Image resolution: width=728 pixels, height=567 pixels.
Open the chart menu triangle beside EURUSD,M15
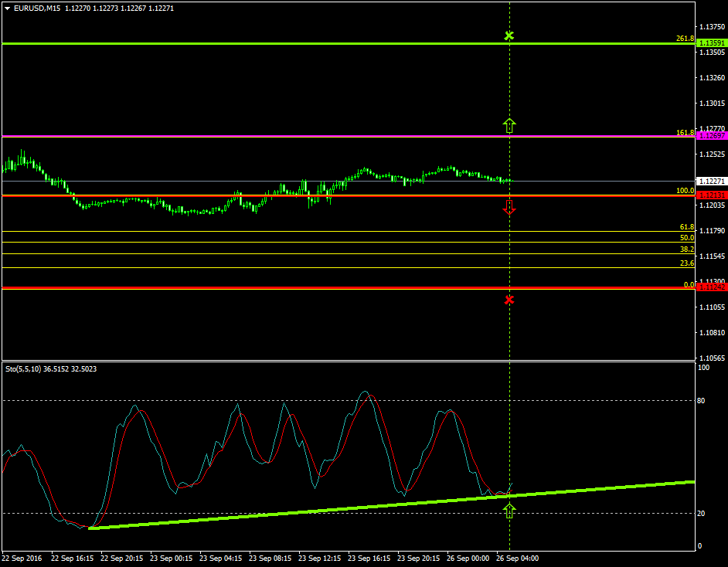[8, 8]
